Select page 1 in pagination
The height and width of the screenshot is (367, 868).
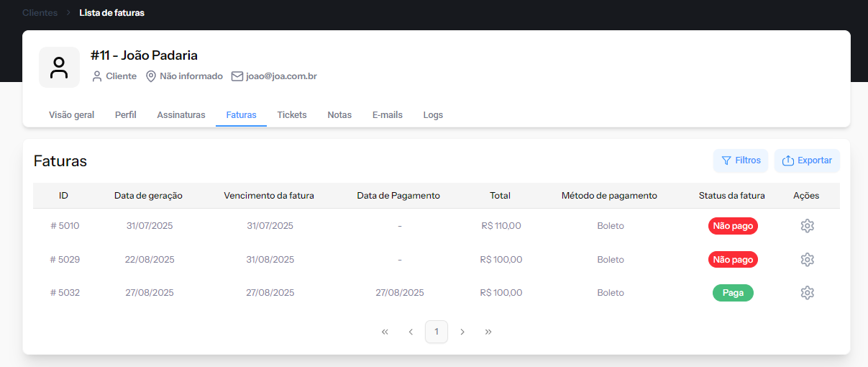437,332
